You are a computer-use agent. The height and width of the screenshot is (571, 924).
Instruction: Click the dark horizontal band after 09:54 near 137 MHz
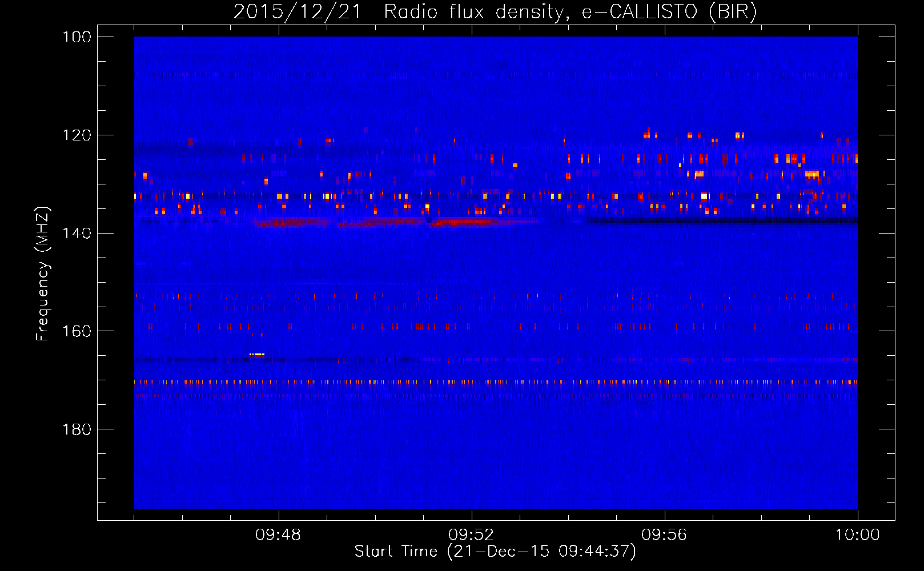723,220
